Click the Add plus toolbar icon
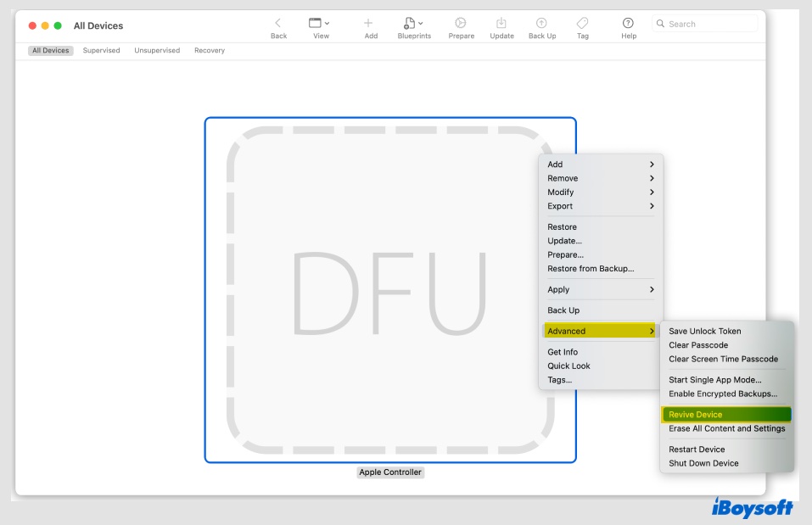 tap(370, 24)
